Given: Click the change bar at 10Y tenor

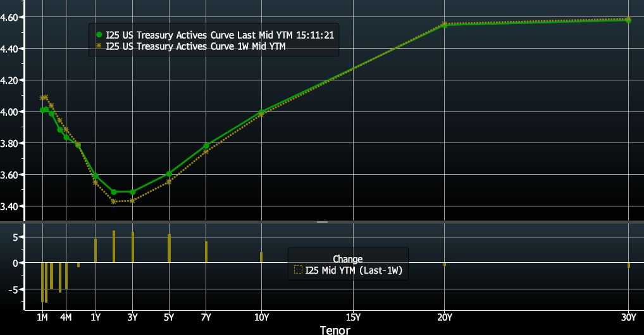Looking at the screenshot, I should 261,257.
